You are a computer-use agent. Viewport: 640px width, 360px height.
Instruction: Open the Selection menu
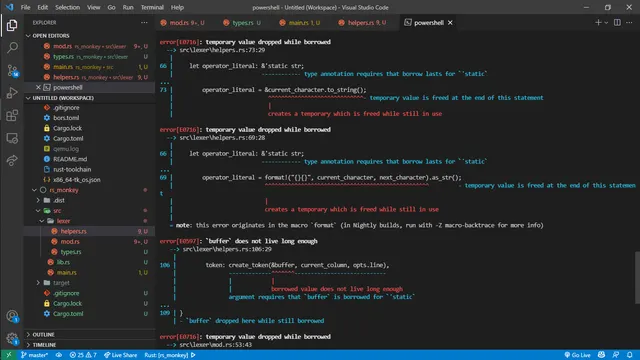pos(67,7)
